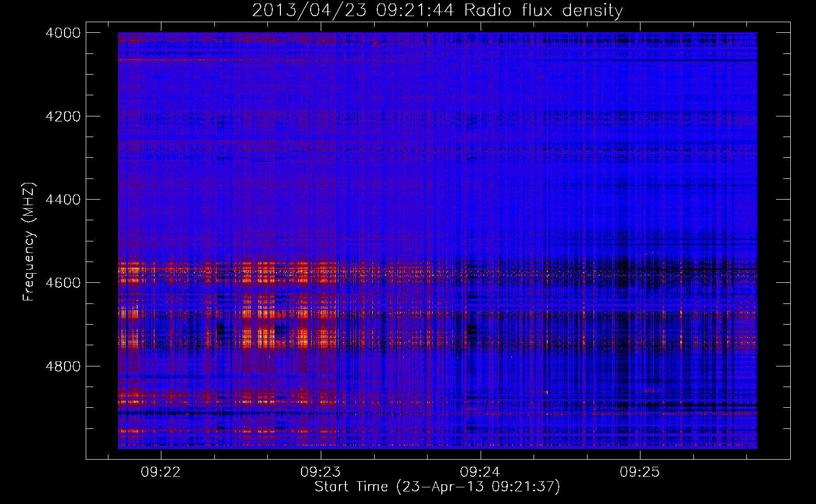Click the 'Frequency (MHZ)' axis title

coord(29,242)
